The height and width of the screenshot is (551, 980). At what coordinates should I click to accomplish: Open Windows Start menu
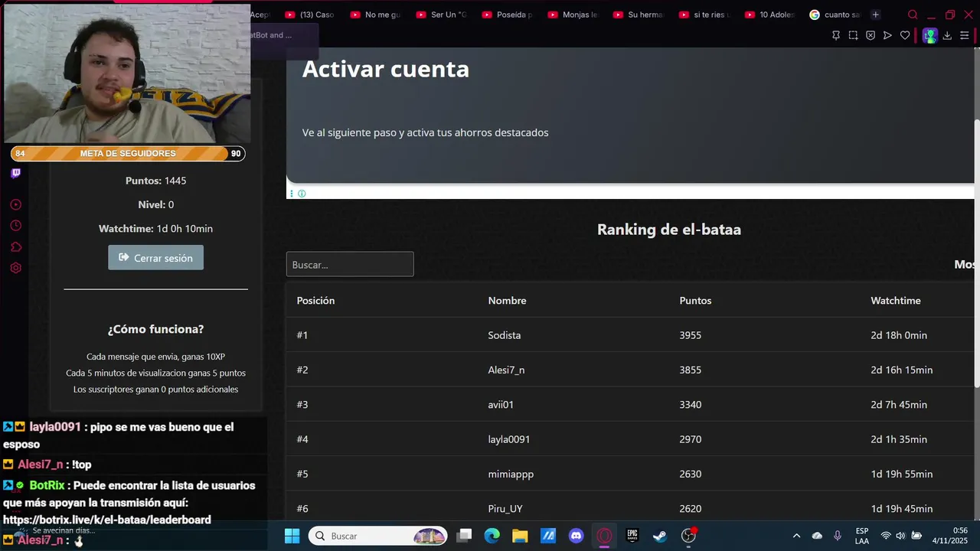click(x=292, y=536)
